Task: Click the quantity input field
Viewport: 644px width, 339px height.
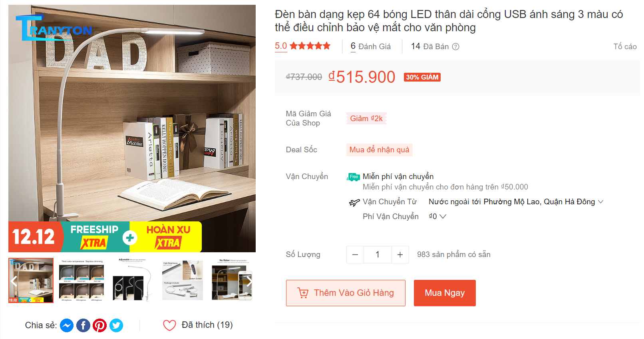Action: (x=378, y=255)
